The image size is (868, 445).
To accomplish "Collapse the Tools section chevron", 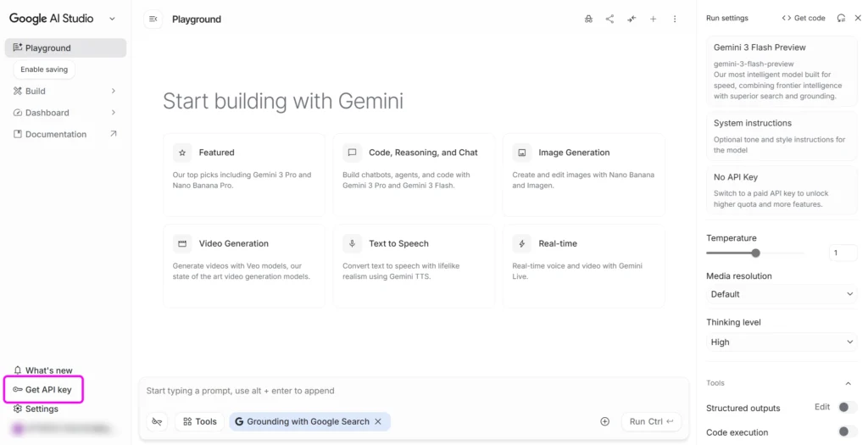I will coord(849,383).
